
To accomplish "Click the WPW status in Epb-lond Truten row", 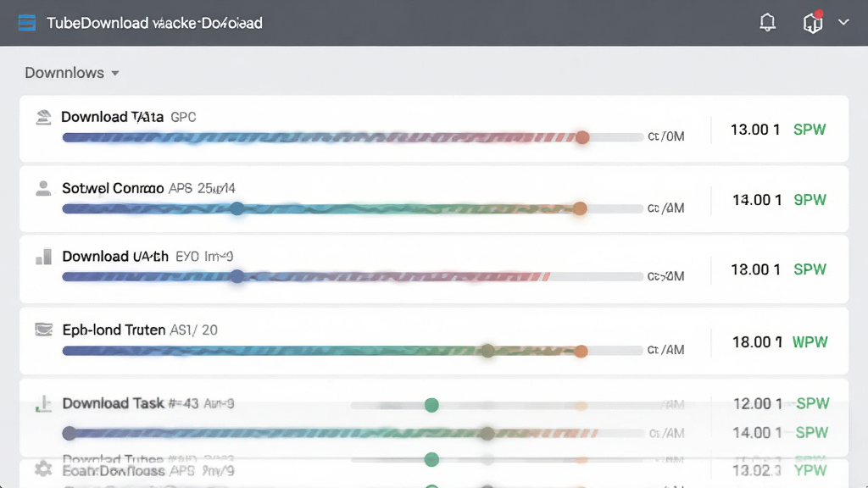I will [810, 342].
